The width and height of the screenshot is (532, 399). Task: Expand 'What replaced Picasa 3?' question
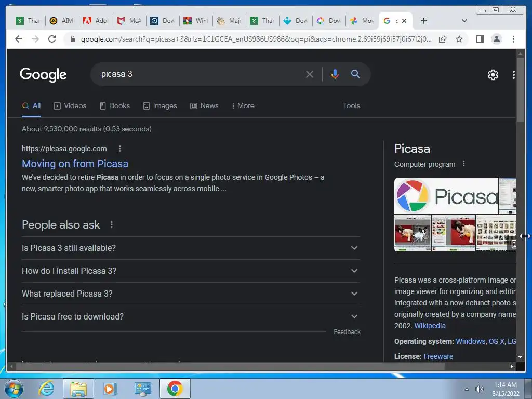coord(191,294)
